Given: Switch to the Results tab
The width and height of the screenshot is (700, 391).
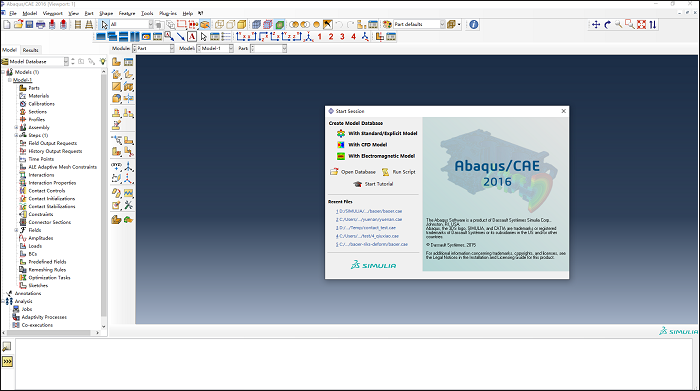Looking at the screenshot, I should 31,50.
